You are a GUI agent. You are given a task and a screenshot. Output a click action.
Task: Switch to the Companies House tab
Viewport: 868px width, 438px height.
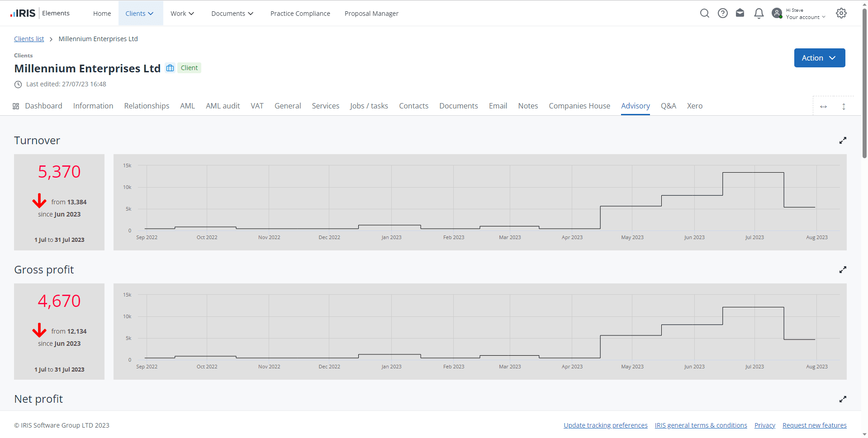click(x=579, y=106)
